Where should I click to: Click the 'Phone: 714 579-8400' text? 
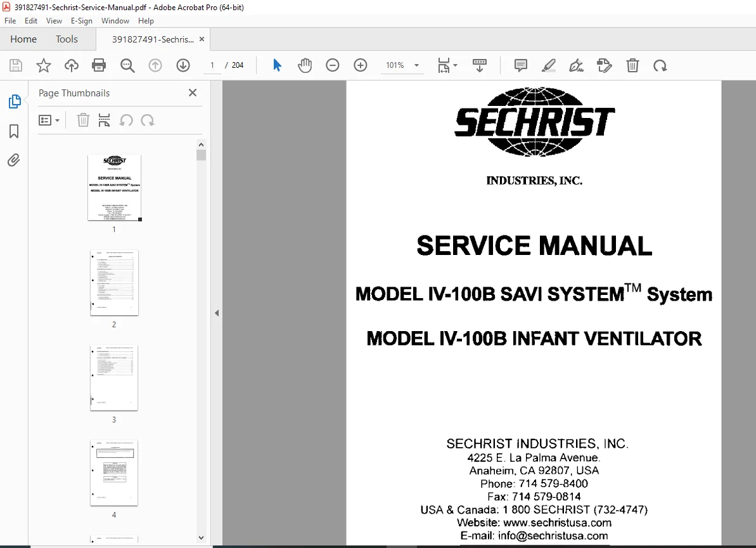pyautogui.click(x=534, y=483)
